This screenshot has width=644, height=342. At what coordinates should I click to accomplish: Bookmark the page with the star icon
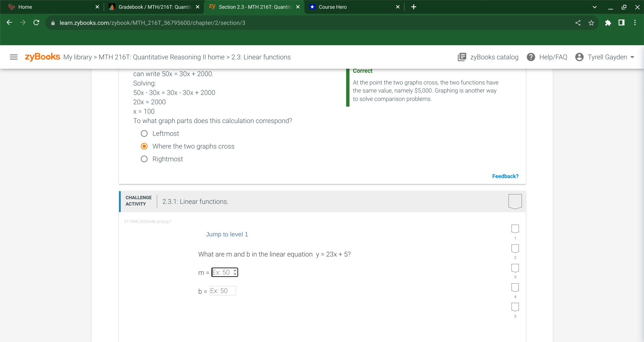coord(591,23)
